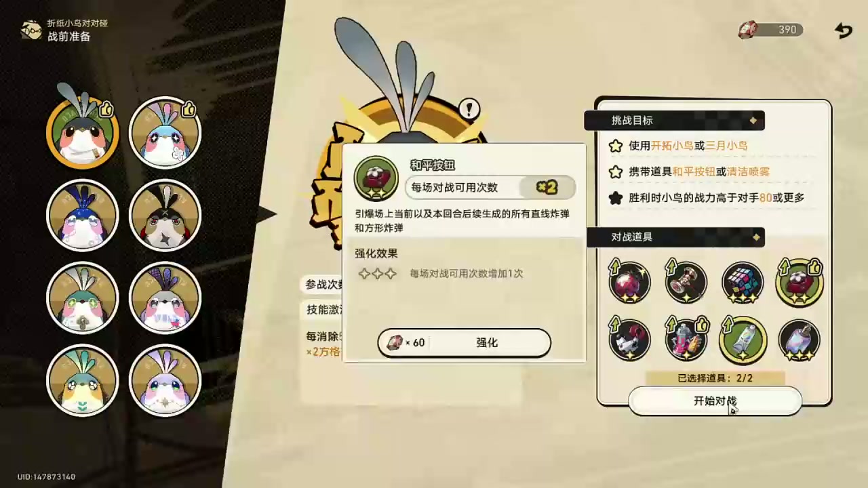The height and width of the screenshot is (488, 868).
Task: Expand the 挑战目标 header diamond
Action: point(753,121)
